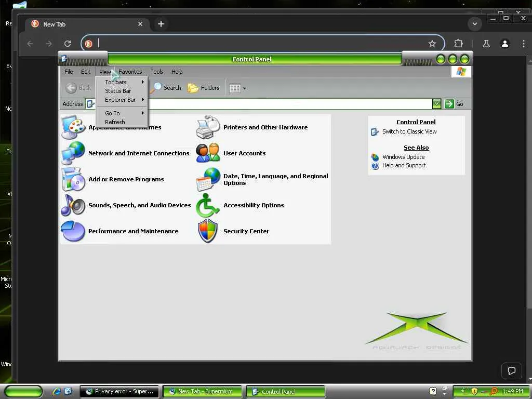Reload page in Supermium browser
Image resolution: width=532 pixels, height=399 pixels.
click(68, 44)
